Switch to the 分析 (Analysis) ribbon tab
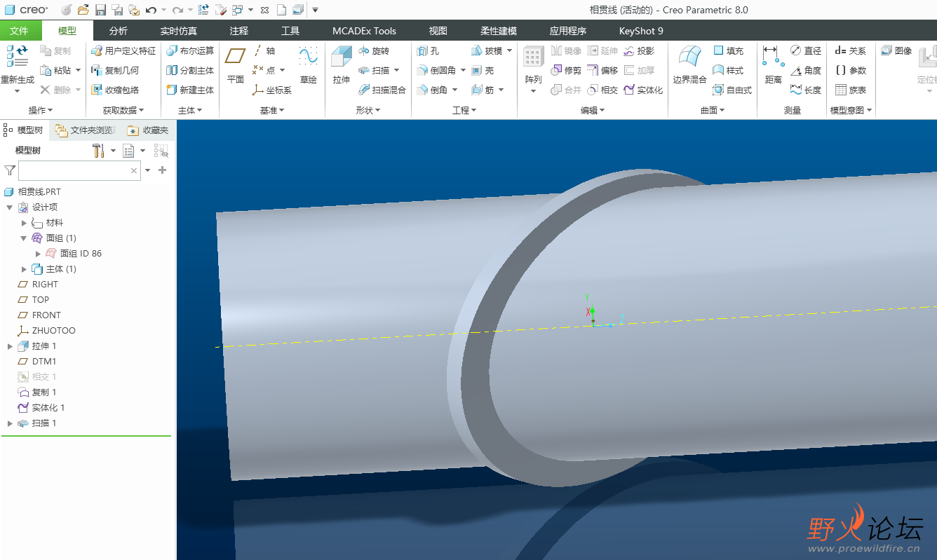This screenshot has width=937, height=560. point(119,31)
